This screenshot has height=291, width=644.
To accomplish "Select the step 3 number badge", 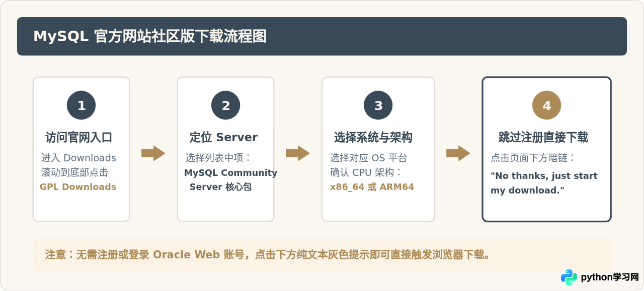I will pos(378,106).
